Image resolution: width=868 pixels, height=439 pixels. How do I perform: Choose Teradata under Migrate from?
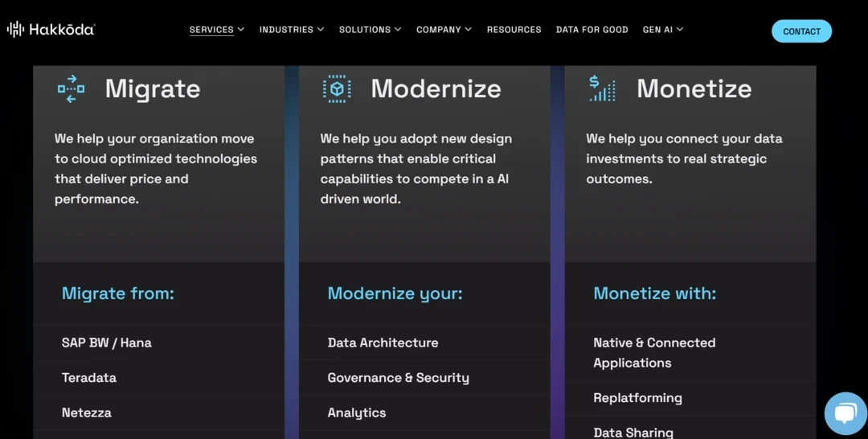tap(89, 378)
